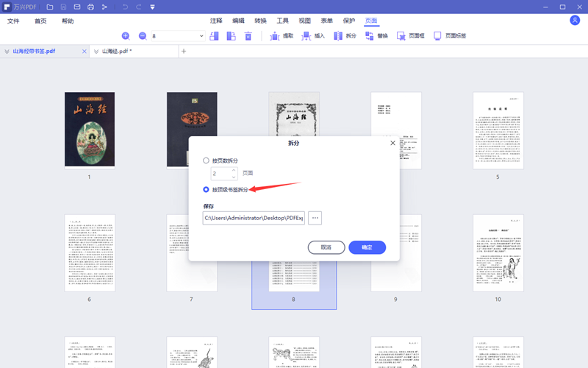Click the 确定 confirm button

coord(367,247)
